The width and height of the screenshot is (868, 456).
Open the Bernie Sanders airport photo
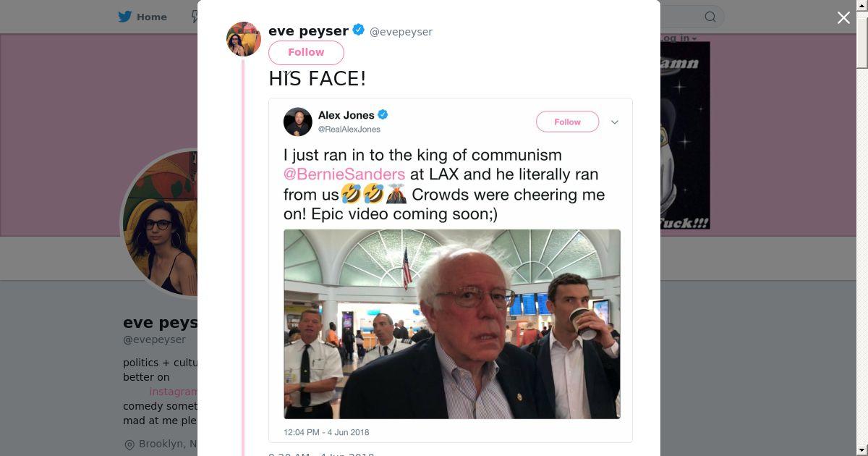point(451,324)
